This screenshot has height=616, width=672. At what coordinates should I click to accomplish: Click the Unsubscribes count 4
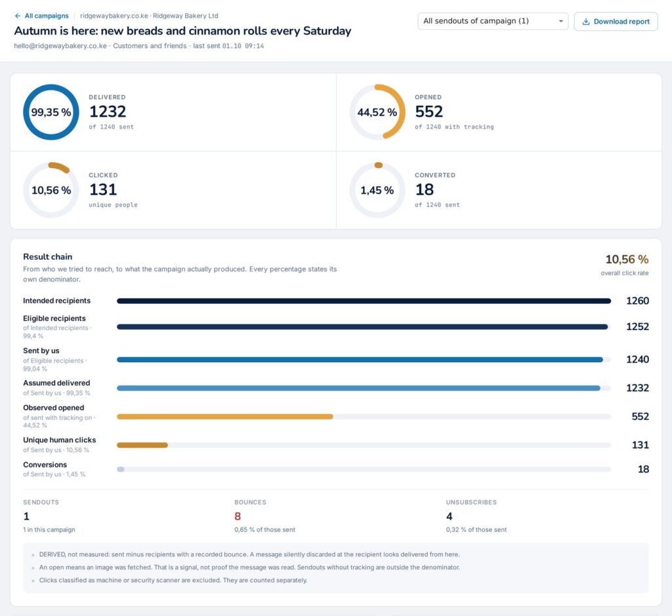click(449, 516)
